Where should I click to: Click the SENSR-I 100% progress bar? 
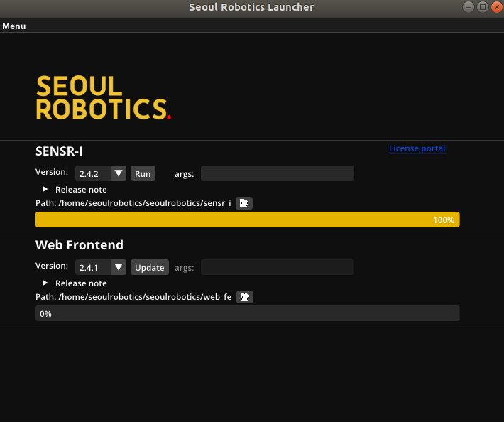coord(248,220)
